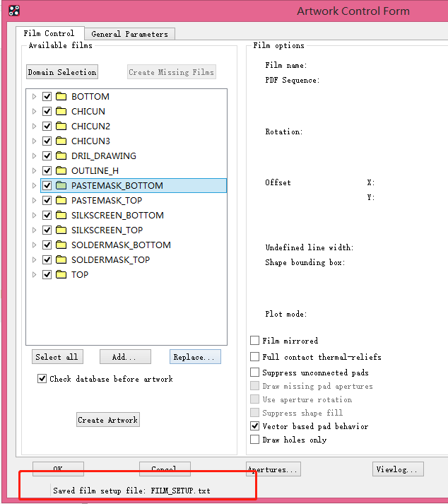The width and height of the screenshot is (448, 504).
Task: Expand the SILKSCREEN_BOTTOM film entry
Action: point(33,215)
